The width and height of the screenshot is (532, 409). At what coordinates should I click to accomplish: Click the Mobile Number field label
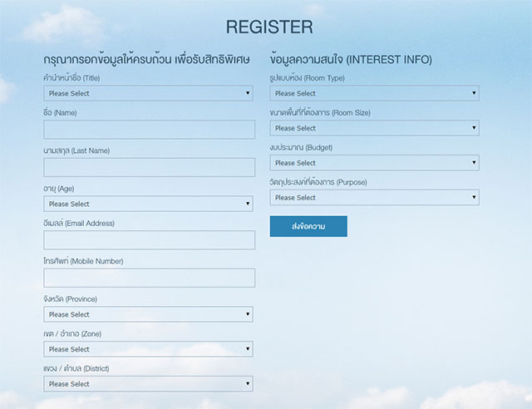(83, 261)
